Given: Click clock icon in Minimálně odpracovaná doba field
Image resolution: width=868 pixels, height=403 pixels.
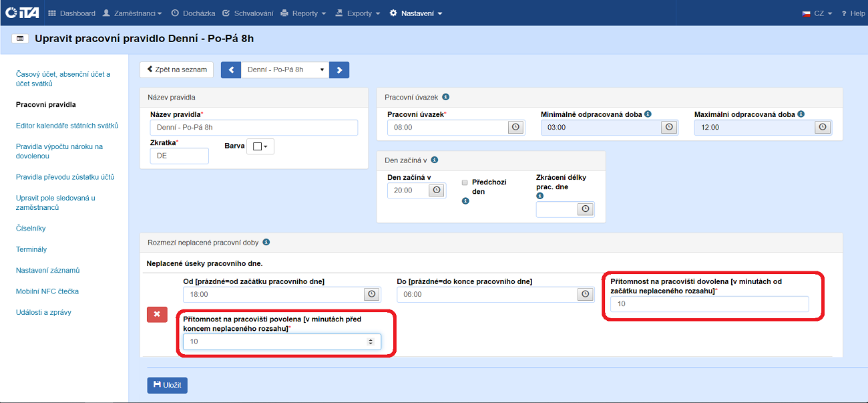Looking at the screenshot, I should [668, 128].
